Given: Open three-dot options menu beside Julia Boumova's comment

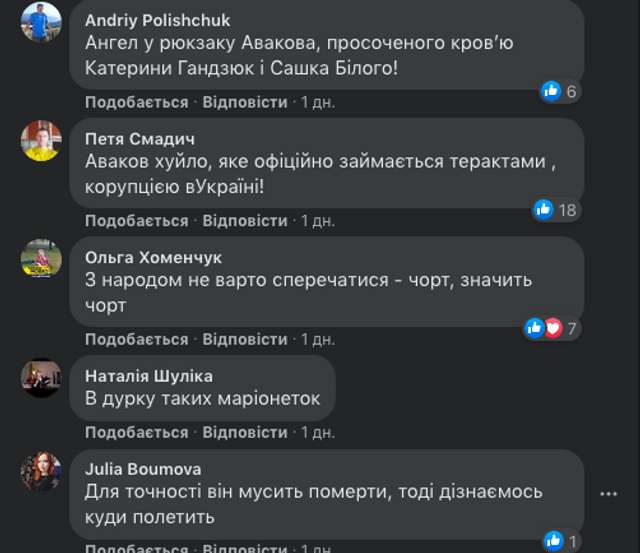Looking at the screenshot, I should (x=609, y=494).
